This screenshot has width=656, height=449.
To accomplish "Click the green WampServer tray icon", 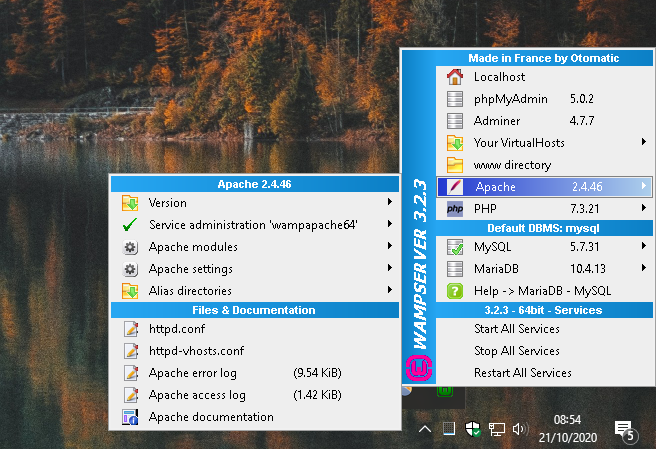I will coord(445,391).
